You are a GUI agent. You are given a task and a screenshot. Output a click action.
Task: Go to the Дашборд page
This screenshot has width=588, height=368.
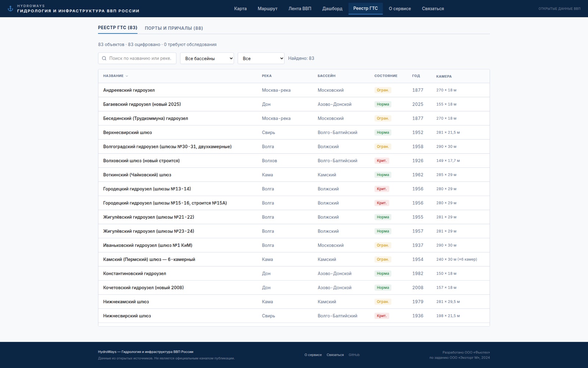[x=332, y=8]
